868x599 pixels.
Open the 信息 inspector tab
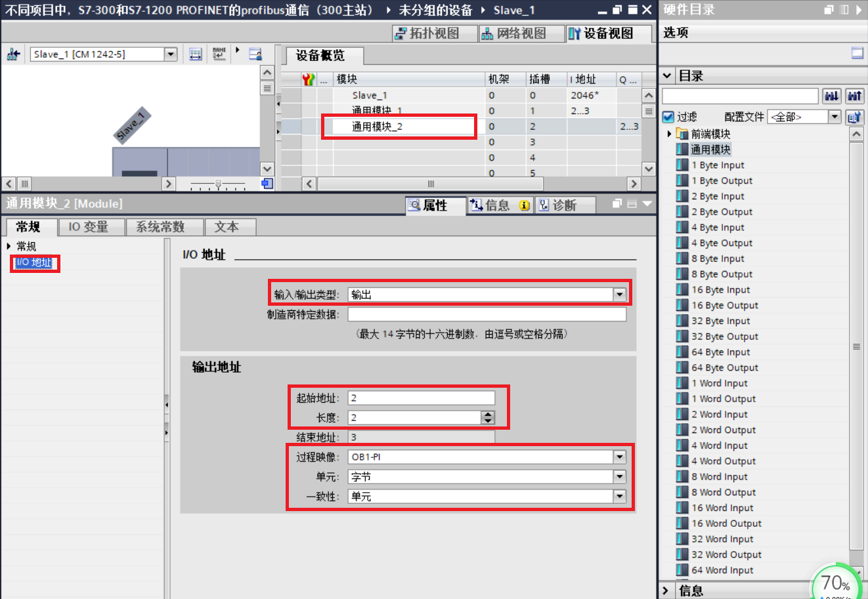[499, 205]
